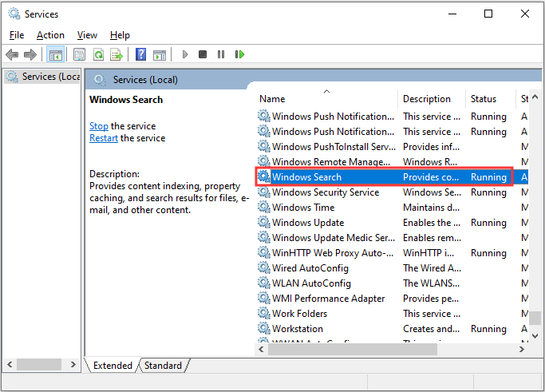This screenshot has width=545, height=392.
Task: Select the Work Folders service name
Action: (299, 314)
